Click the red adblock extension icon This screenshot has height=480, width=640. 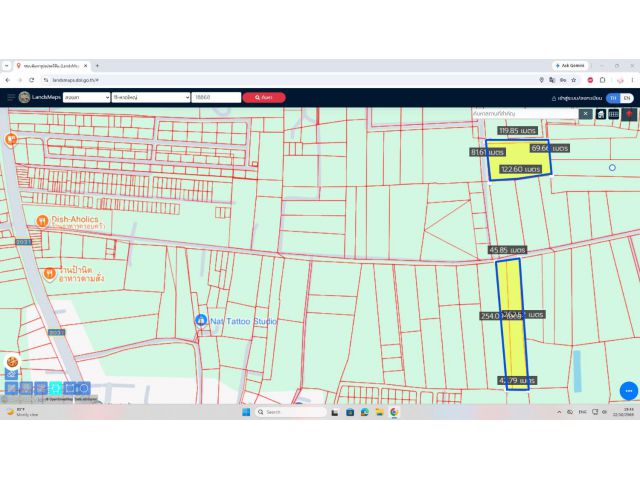click(590, 80)
